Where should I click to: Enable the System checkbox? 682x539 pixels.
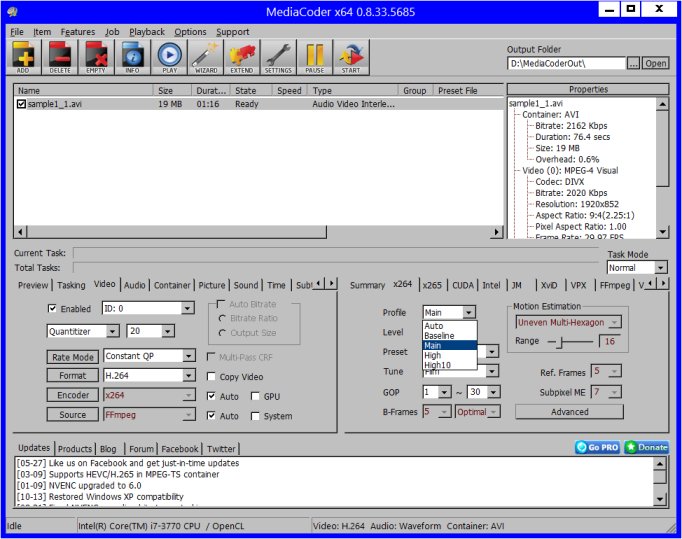[x=255, y=416]
